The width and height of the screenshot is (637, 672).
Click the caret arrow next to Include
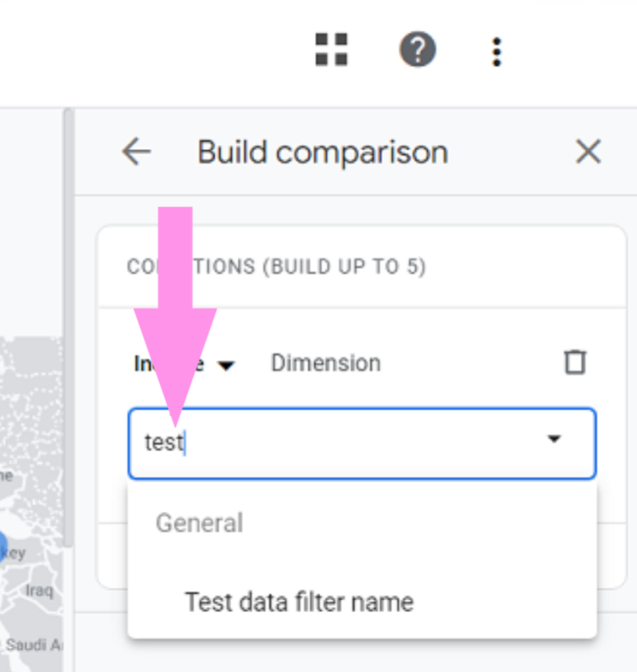[225, 365]
